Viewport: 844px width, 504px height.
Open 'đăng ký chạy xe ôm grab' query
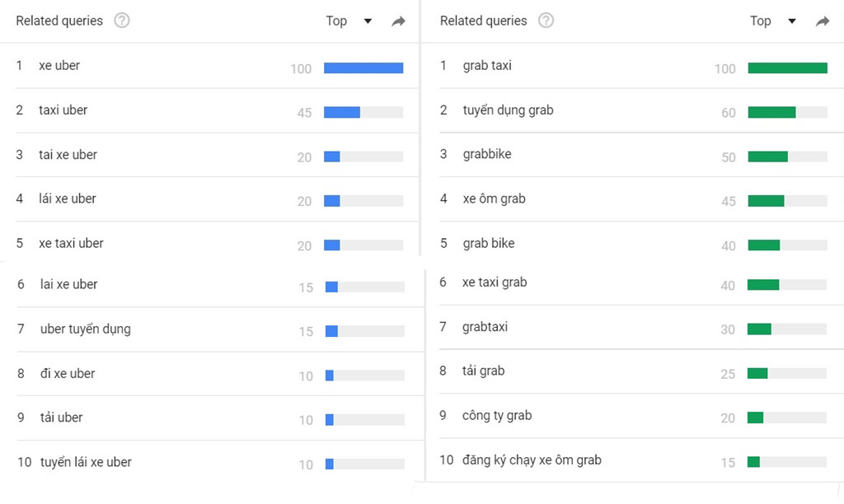tap(532, 460)
